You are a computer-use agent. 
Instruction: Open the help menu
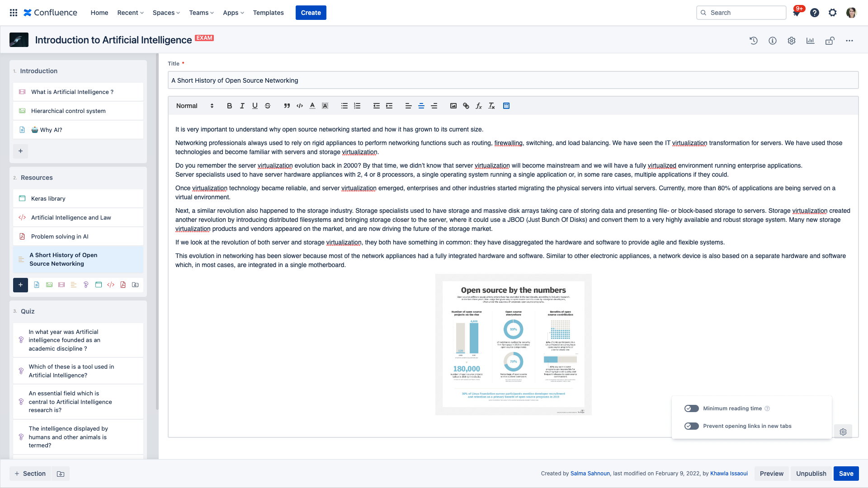click(815, 13)
